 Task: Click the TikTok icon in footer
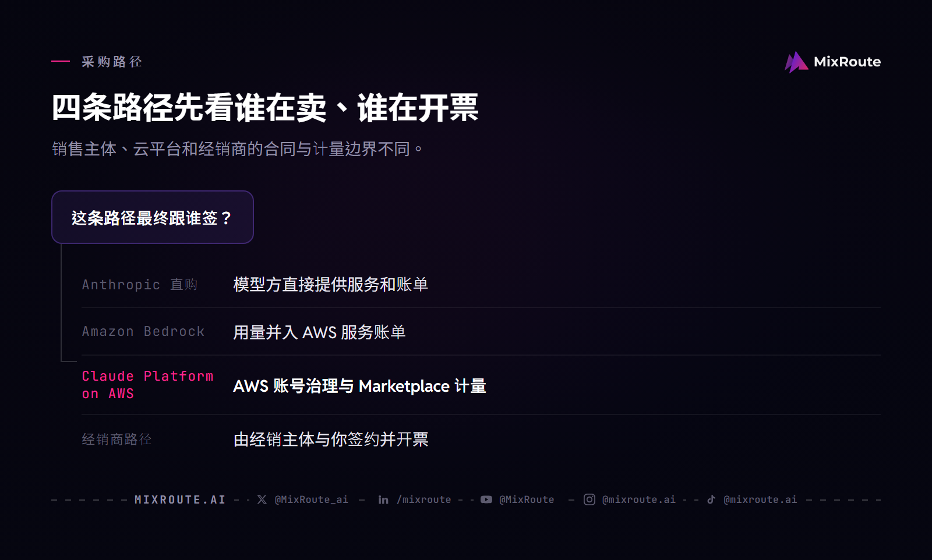point(711,499)
